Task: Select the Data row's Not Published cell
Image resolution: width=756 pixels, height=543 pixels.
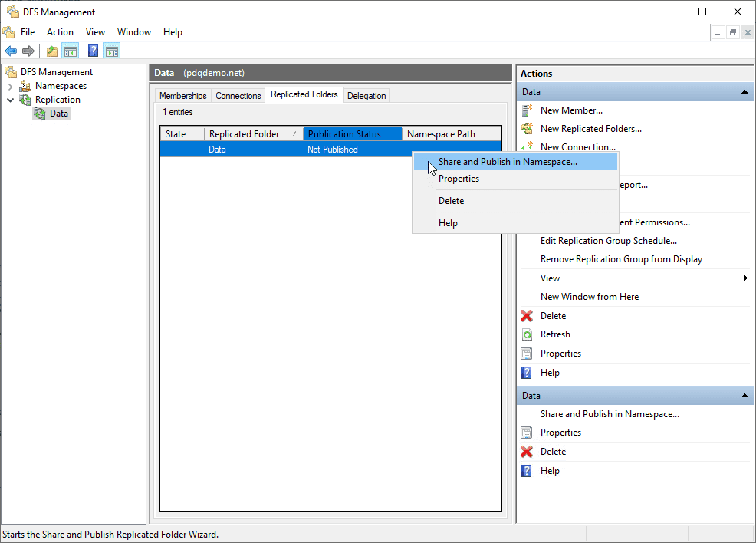Action: pos(333,150)
